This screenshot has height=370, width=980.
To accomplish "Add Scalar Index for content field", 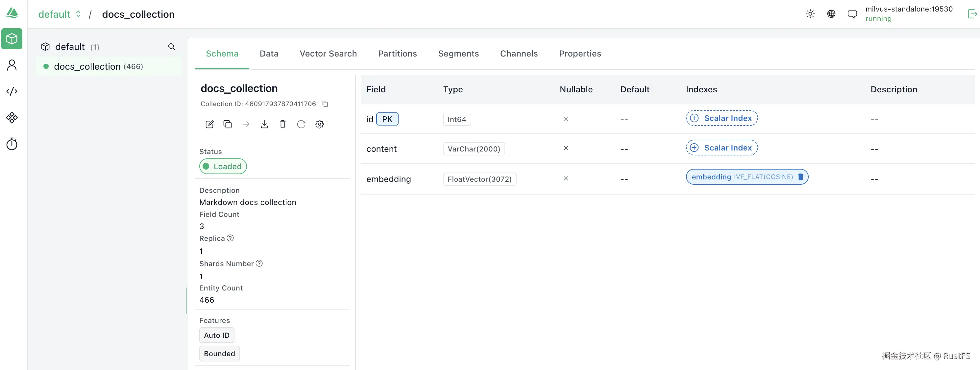I will [x=721, y=148].
